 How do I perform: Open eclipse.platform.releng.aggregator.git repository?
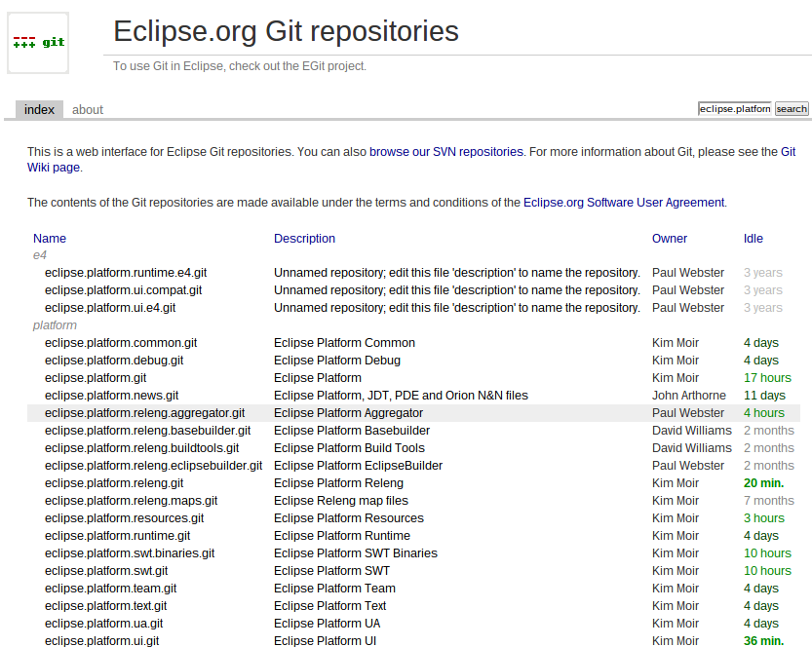click(x=145, y=413)
